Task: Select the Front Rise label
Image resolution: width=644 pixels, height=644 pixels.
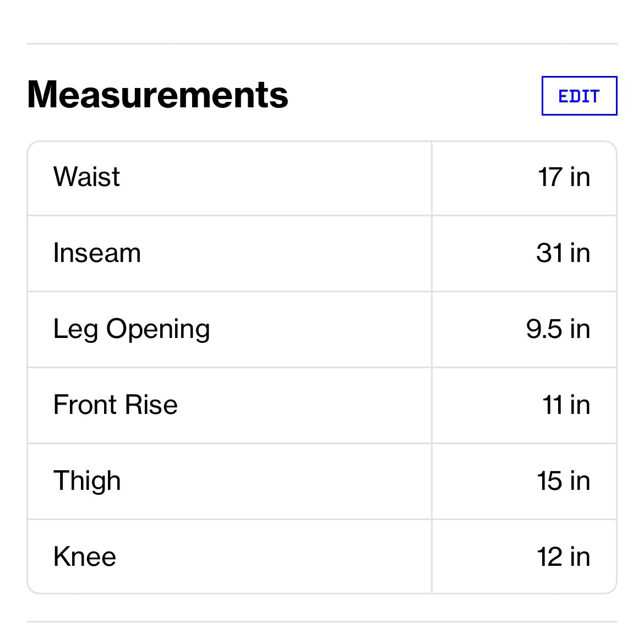Action: pyautogui.click(x=116, y=405)
